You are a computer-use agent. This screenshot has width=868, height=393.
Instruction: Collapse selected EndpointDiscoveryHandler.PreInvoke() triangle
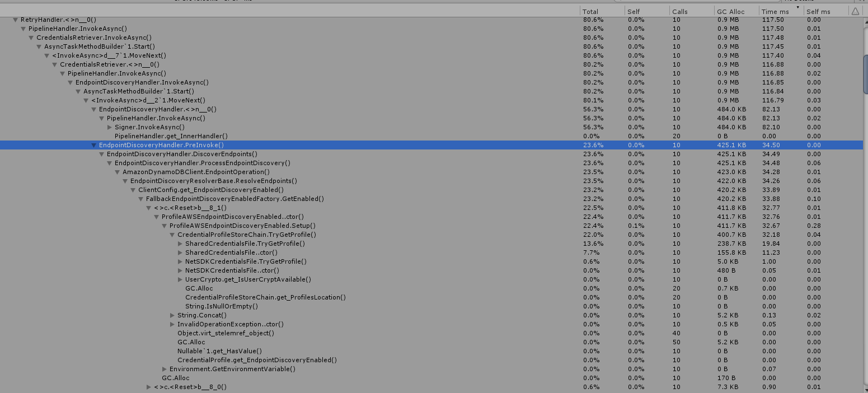pos(94,145)
